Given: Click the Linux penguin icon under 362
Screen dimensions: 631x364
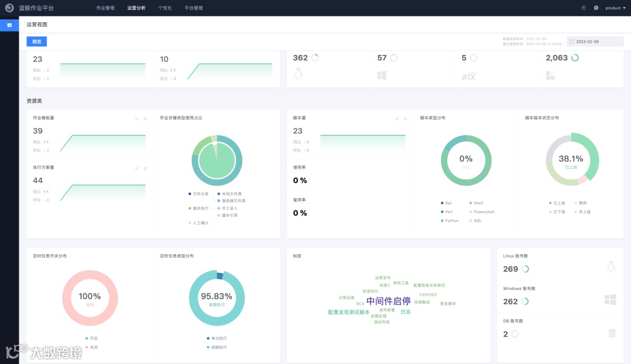Looking at the screenshot, I should pos(298,74).
